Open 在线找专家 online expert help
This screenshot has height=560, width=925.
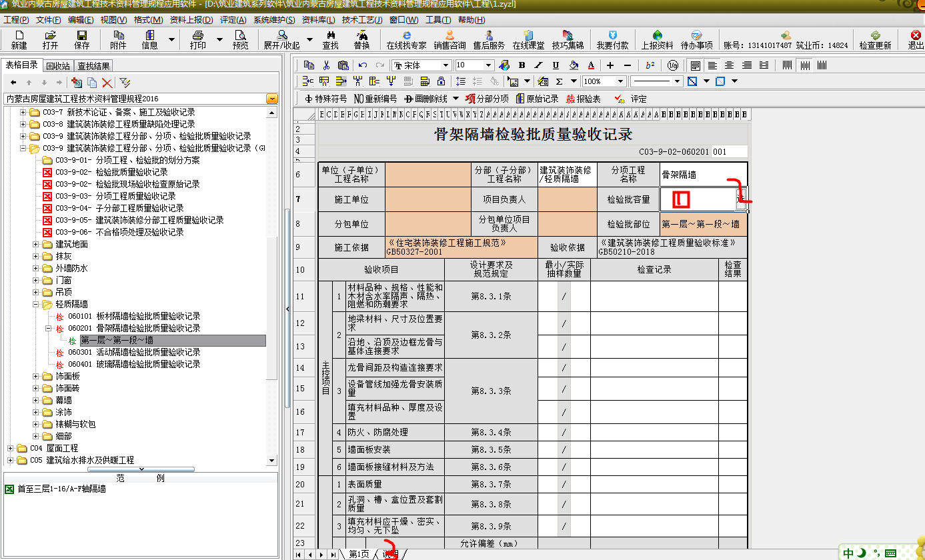(406, 40)
